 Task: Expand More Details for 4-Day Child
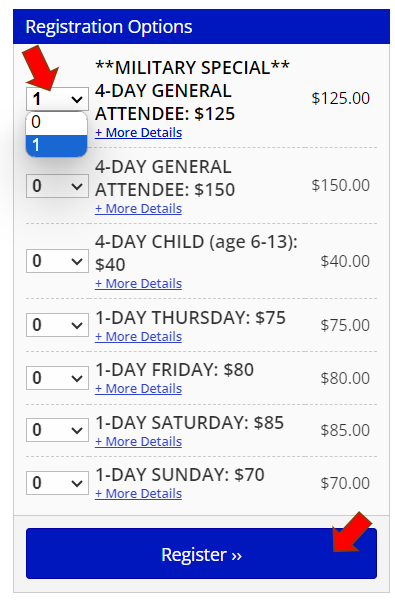pos(139,284)
